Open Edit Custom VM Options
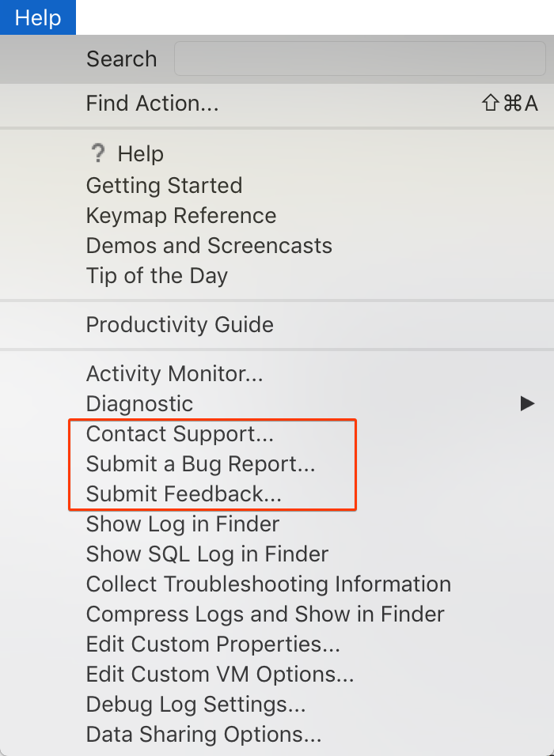Screen dimensions: 554x756 [x=277, y=674]
